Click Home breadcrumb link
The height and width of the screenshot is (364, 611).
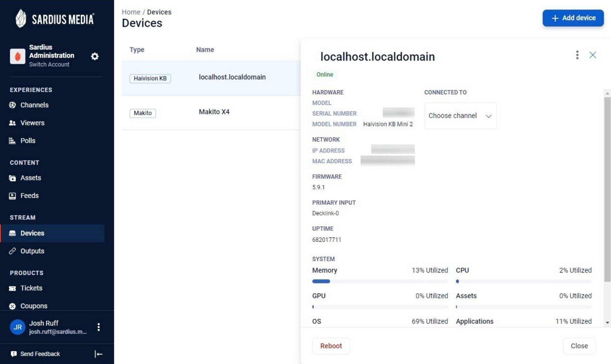coord(131,12)
